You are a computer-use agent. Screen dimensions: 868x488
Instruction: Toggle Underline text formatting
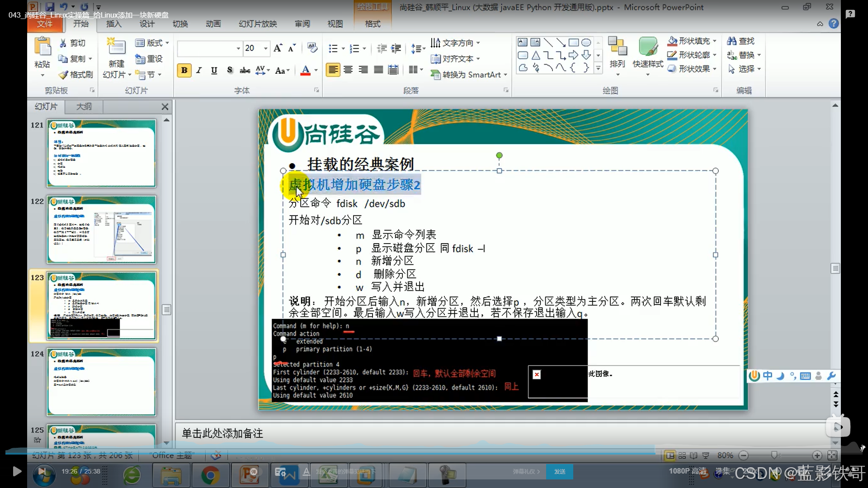click(214, 70)
